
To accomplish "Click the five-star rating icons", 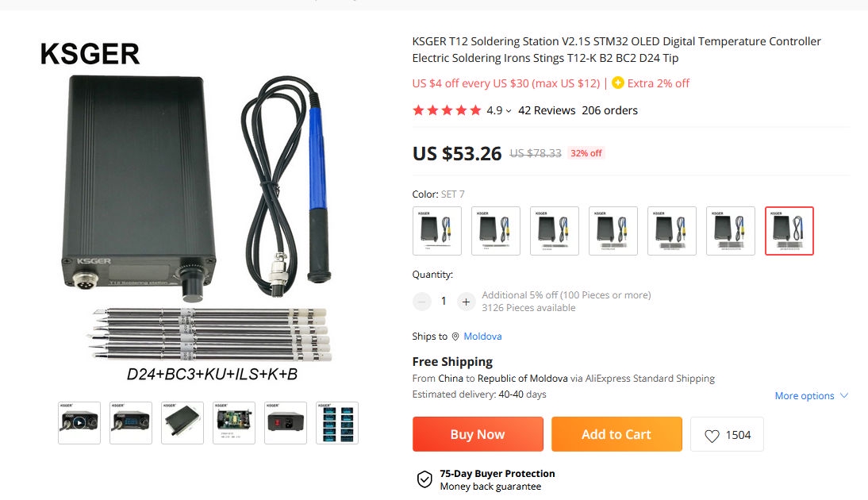I will tap(447, 111).
